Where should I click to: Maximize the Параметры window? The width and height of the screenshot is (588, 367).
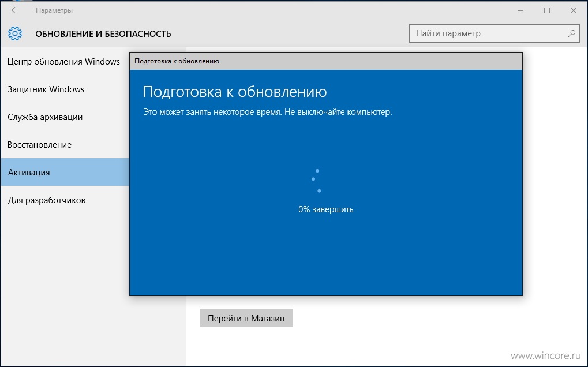pyautogui.click(x=547, y=10)
